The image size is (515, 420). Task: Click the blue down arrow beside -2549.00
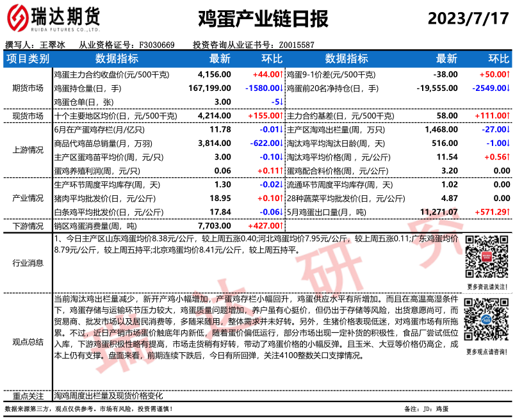coord(509,88)
